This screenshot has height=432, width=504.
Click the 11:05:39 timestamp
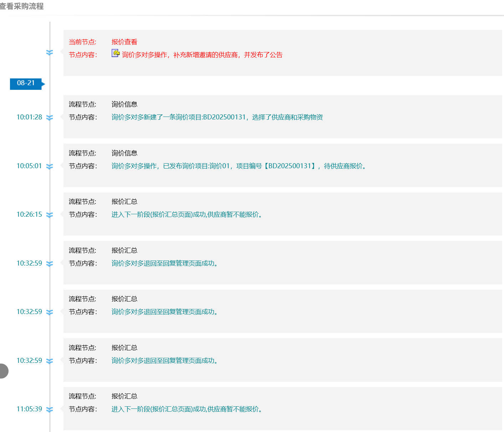(x=29, y=409)
